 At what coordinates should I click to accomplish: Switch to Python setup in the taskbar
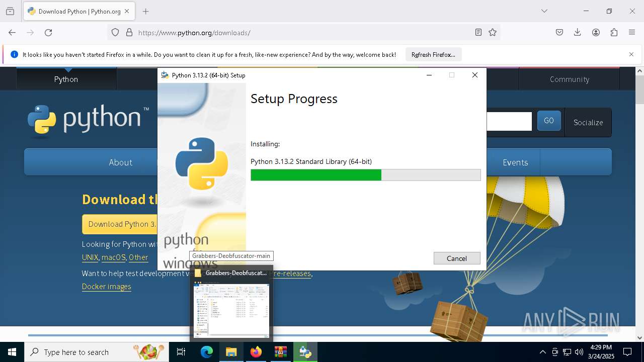305,352
